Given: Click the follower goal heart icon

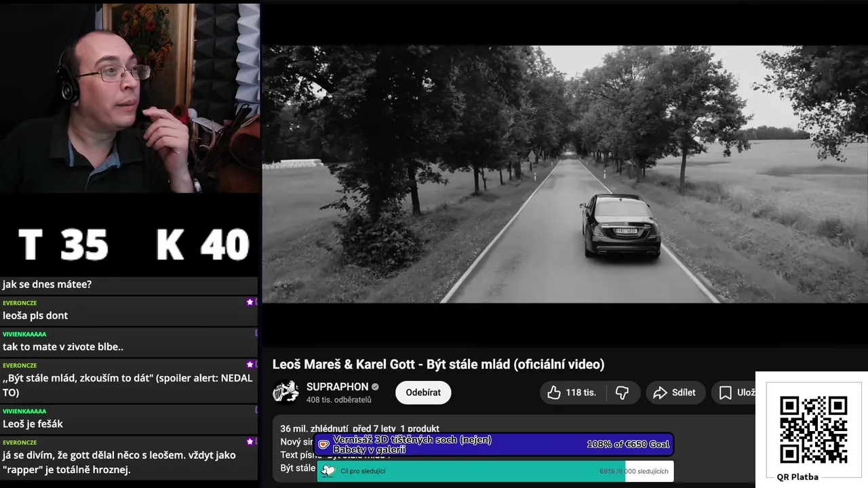Looking at the screenshot, I should (x=328, y=471).
